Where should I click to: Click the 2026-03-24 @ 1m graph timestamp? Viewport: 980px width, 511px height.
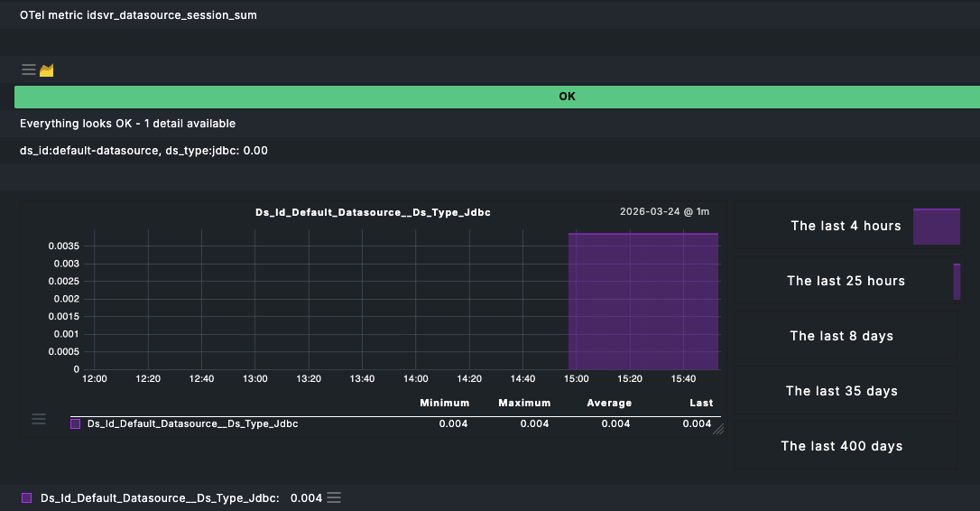point(664,212)
